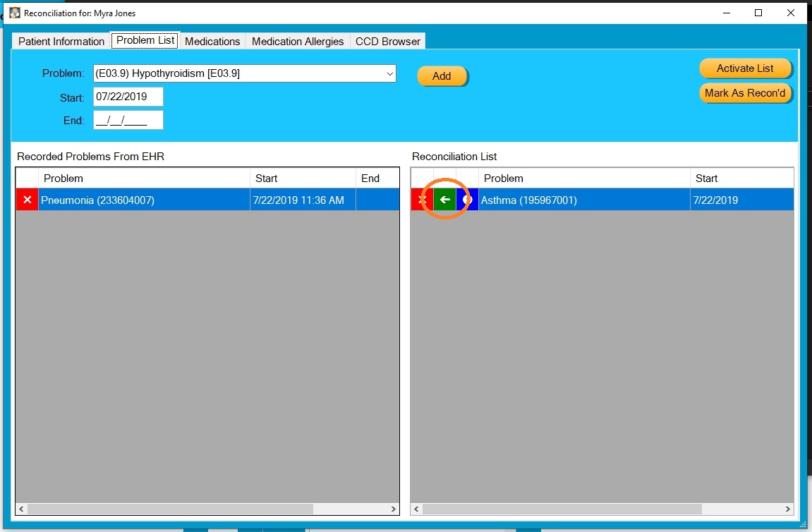Click the blue icon next to Asthma
The height and width of the screenshot is (532, 812).
(467, 200)
